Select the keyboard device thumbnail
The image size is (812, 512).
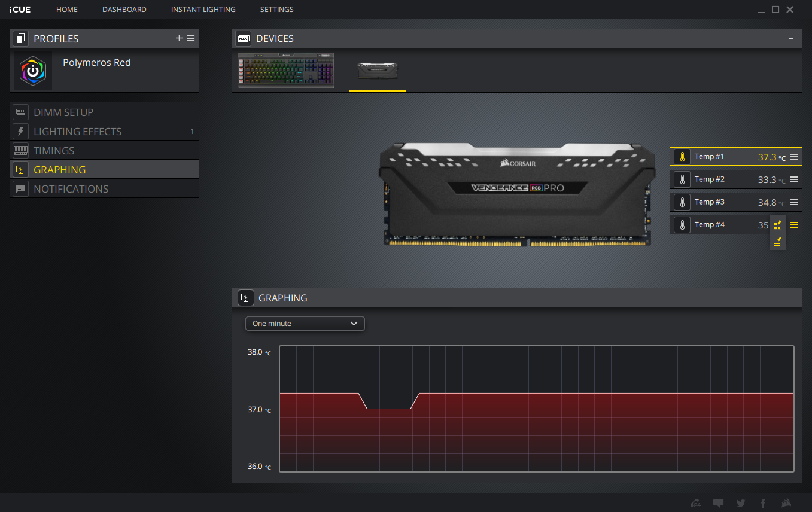(286, 71)
